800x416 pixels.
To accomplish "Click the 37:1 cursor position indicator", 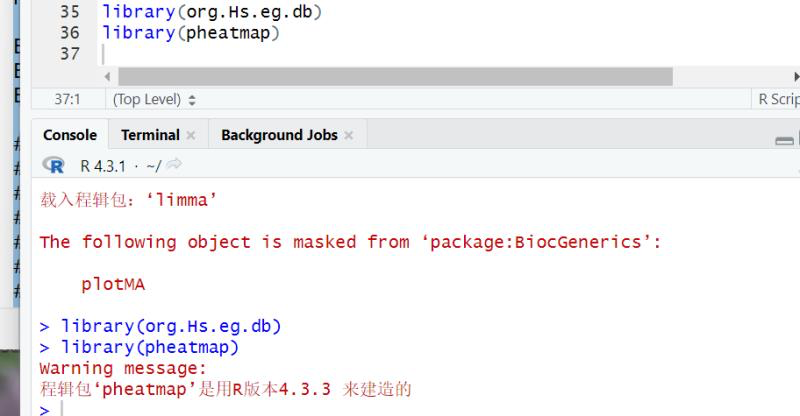I will [67, 100].
